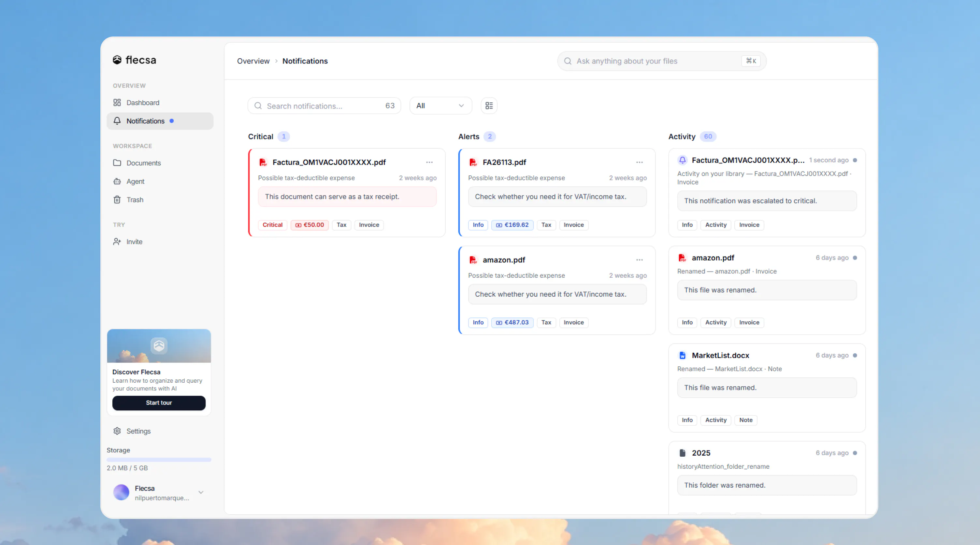Open the Documents workspace item

coord(160,163)
